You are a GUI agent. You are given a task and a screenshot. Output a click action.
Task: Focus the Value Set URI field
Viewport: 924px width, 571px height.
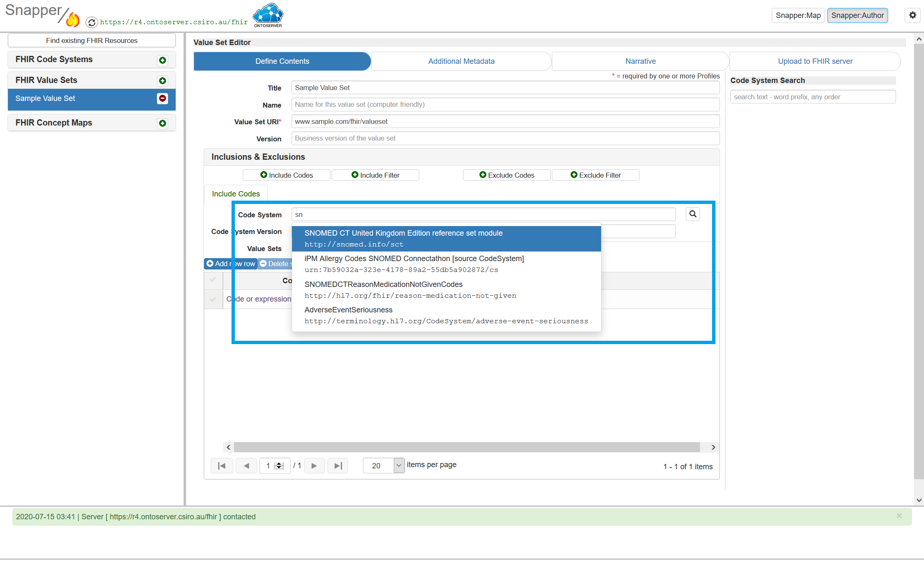[506, 121]
